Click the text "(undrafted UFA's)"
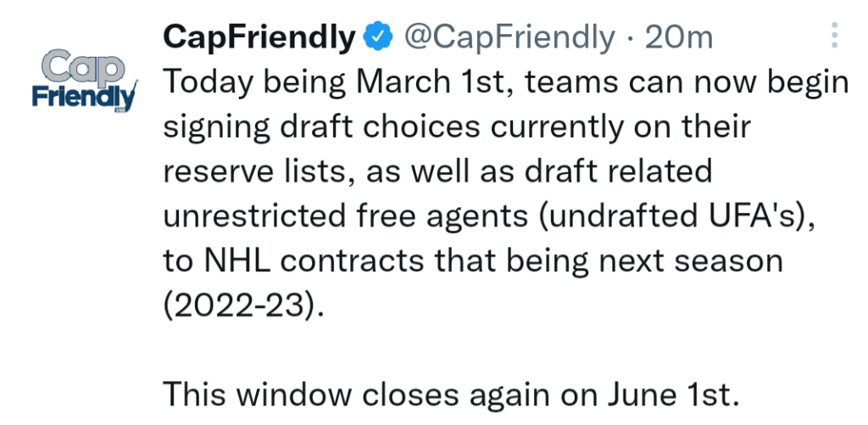 pos(676,216)
